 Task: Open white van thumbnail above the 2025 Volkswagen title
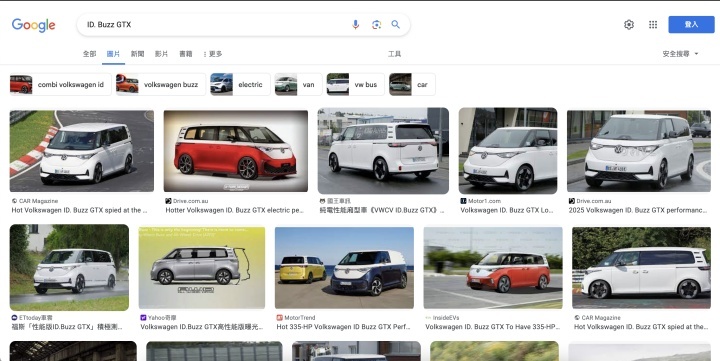tap(639, 151)
